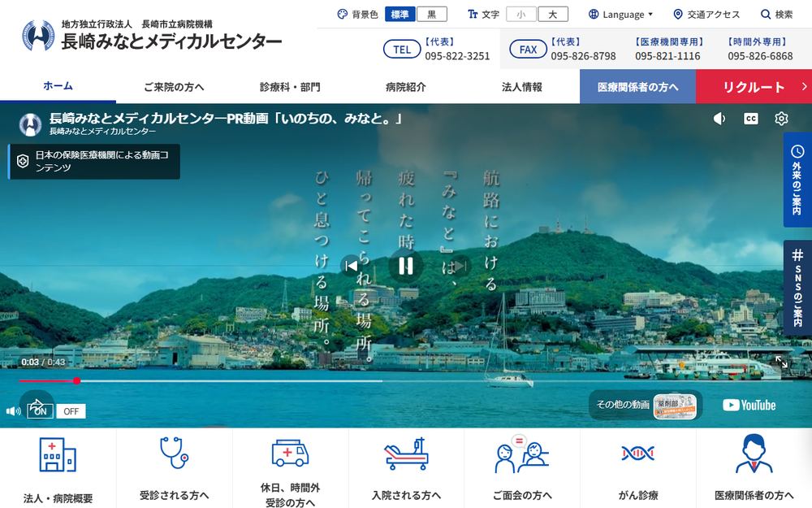This screenshot has height=508, width=812.
Task: Open the video settings gear
Action: 781,119
